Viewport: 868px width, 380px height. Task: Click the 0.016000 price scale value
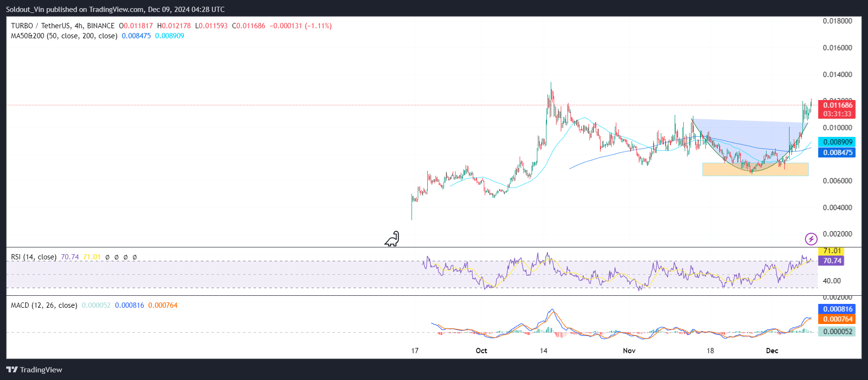837,48
